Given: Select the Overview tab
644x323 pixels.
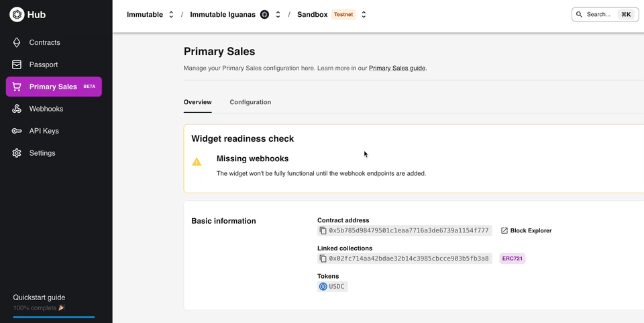Looking at the screenshot, I should [x=197, y=102].
